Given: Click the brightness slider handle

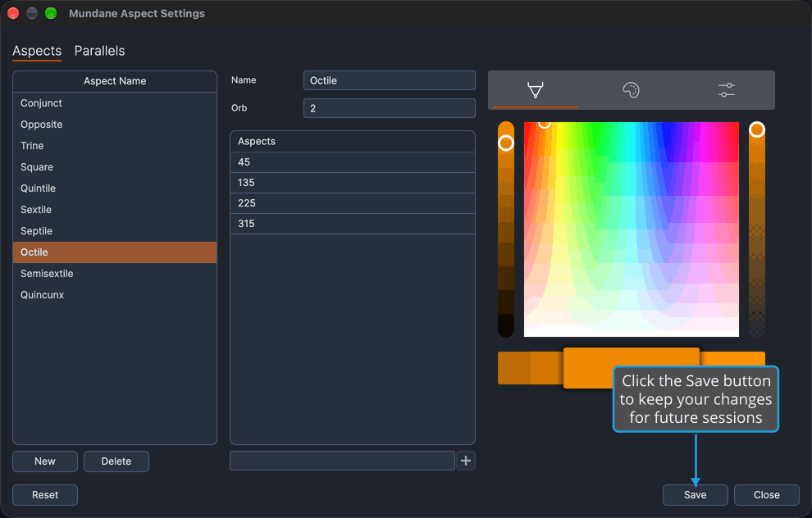Looking at the screenshot, I should pos(506,143).
